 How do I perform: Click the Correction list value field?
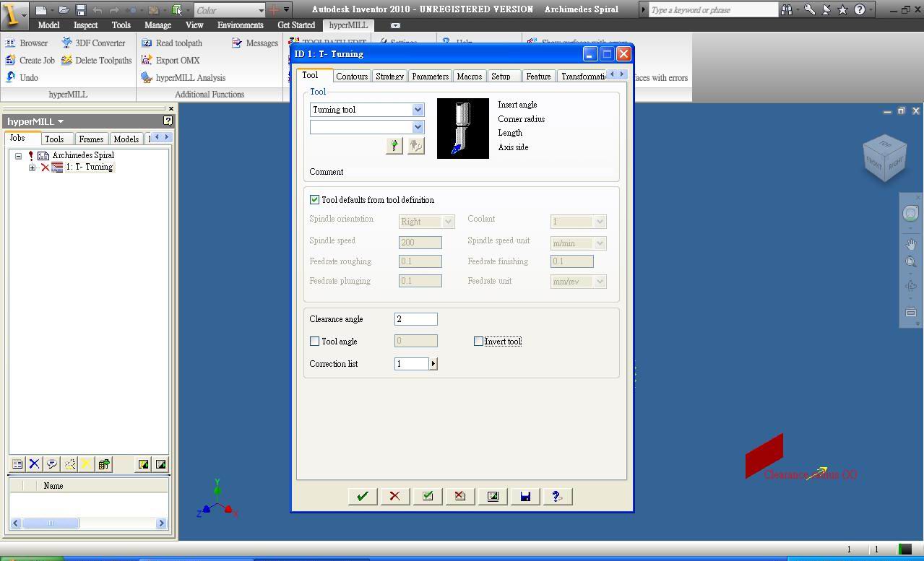point(412,364)
